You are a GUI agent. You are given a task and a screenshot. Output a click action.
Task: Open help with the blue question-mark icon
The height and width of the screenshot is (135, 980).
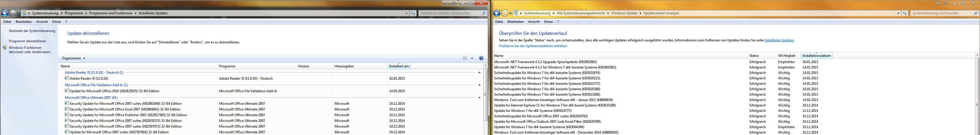(481, 59)
